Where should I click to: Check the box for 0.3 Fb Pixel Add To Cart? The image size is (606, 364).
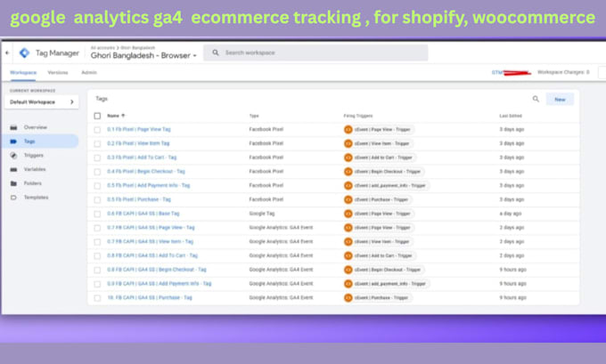97,158
